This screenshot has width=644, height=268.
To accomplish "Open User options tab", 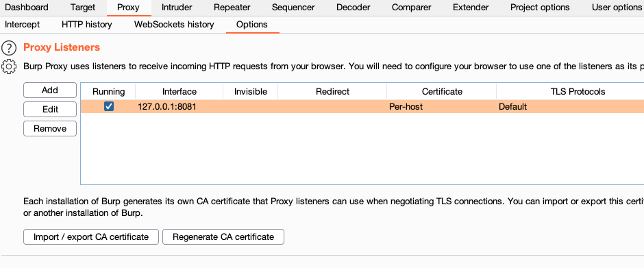I will click(616, 8).
